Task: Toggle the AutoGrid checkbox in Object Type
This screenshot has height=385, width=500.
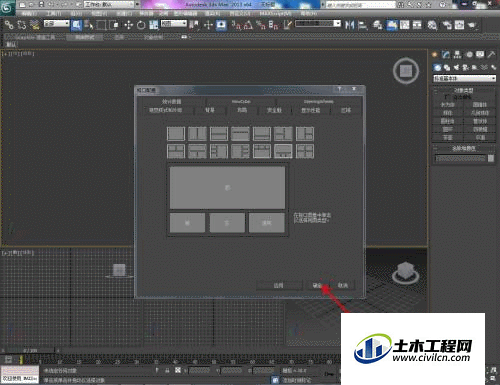Action: [447, 97]
